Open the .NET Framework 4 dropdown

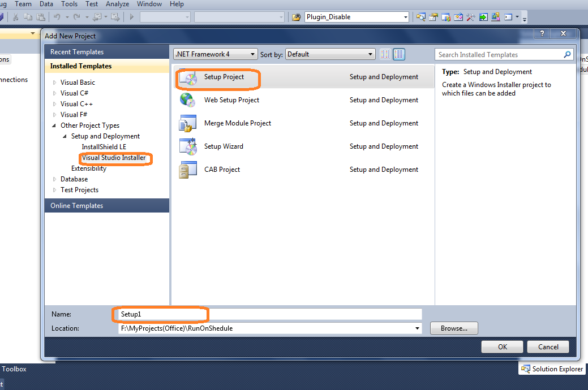pos(215,54)
